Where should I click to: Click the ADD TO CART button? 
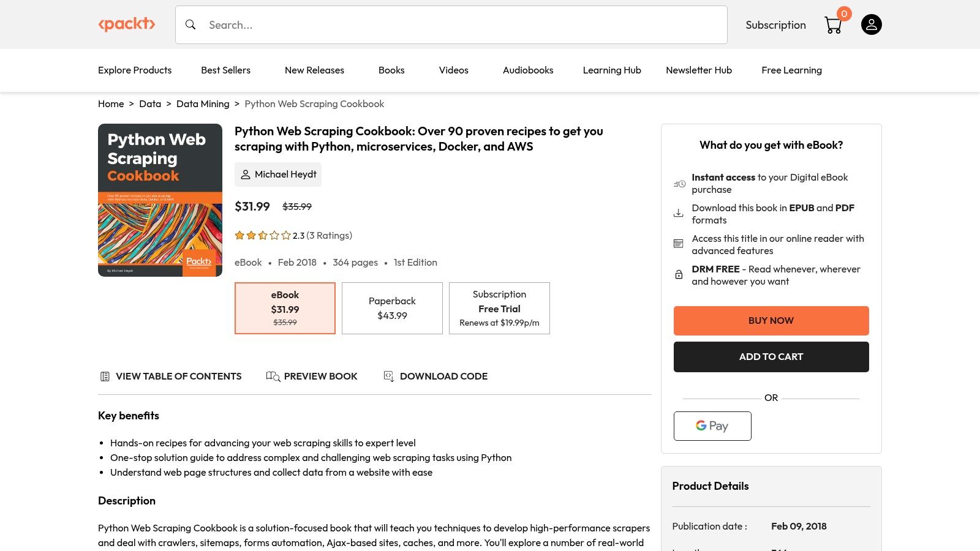[771, 357]
